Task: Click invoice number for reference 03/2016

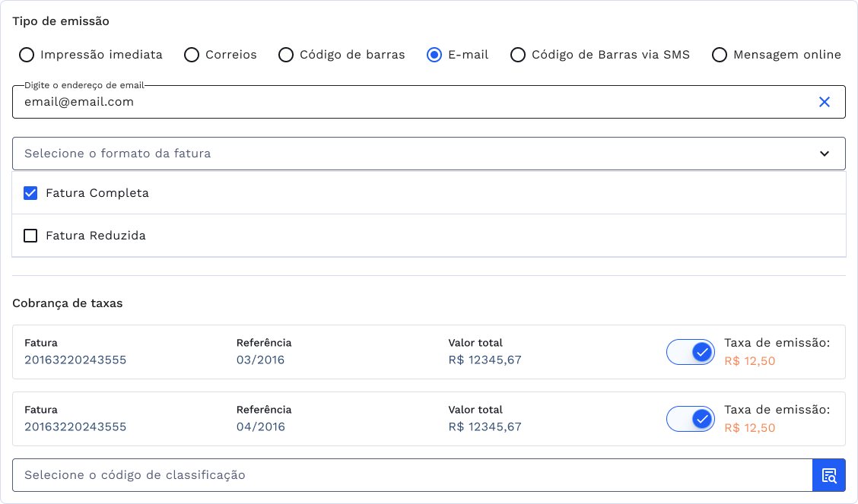Action: [75, 360]
